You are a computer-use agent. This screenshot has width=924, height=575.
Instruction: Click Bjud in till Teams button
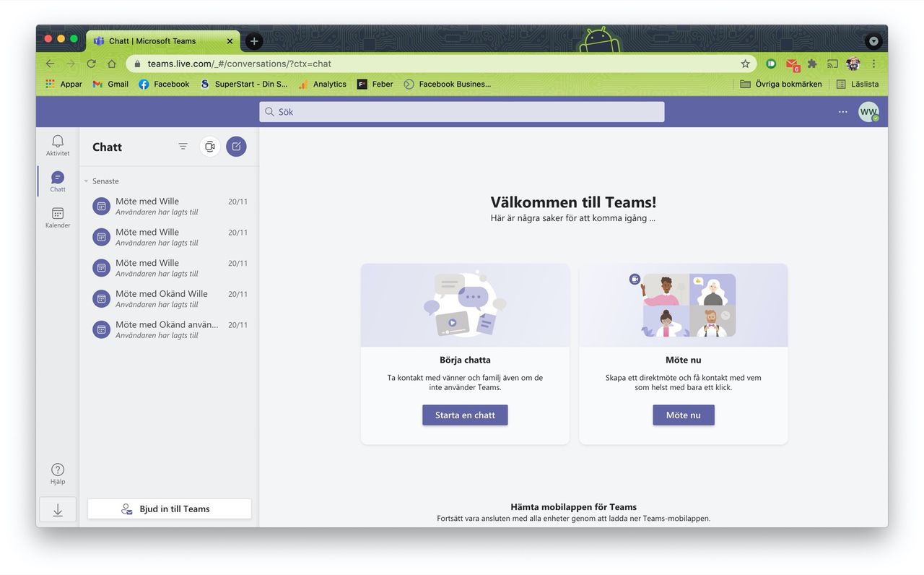point(170,509)
